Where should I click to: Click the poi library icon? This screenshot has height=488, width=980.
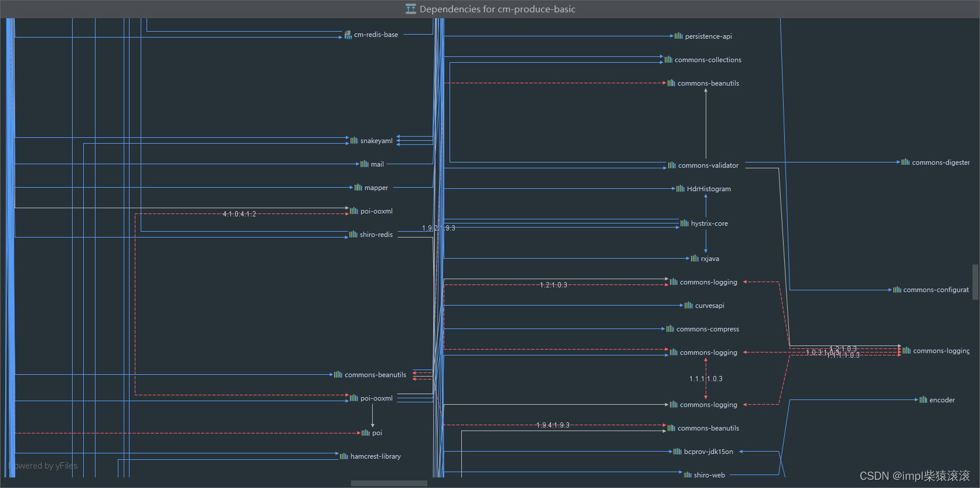[x=366, y=433]
